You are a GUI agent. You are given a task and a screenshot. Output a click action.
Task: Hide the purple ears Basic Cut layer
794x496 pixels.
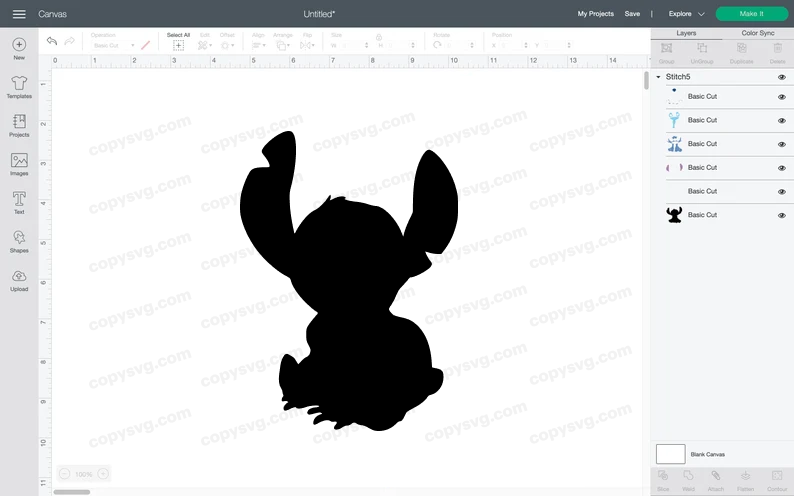pyautogui.click(x=782, y=168)
